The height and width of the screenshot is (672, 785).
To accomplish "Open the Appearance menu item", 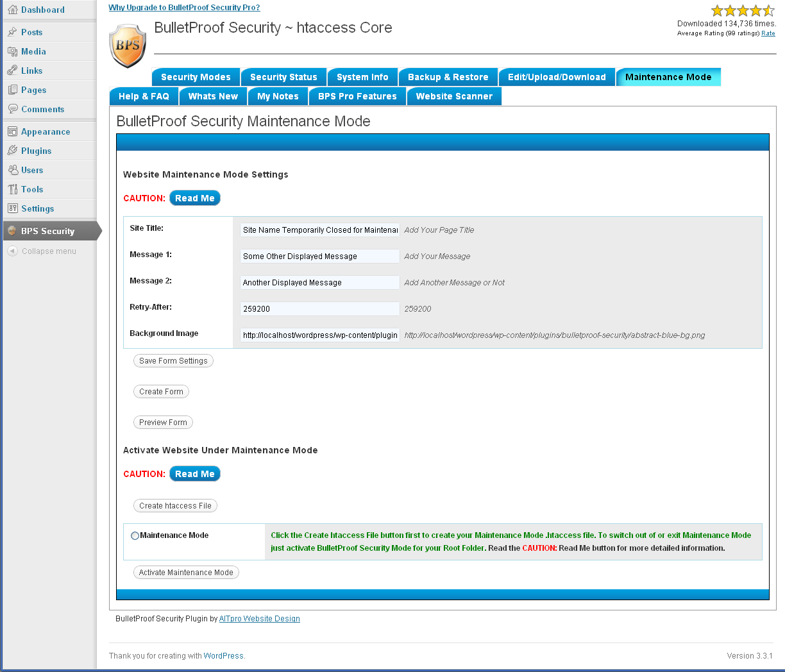I will [49, 131].
